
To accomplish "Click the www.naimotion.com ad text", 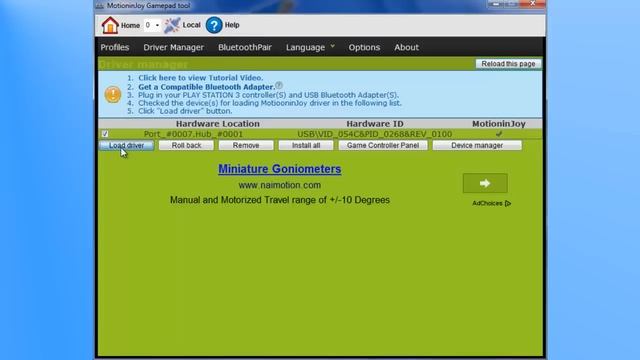I will coord(280,185).
